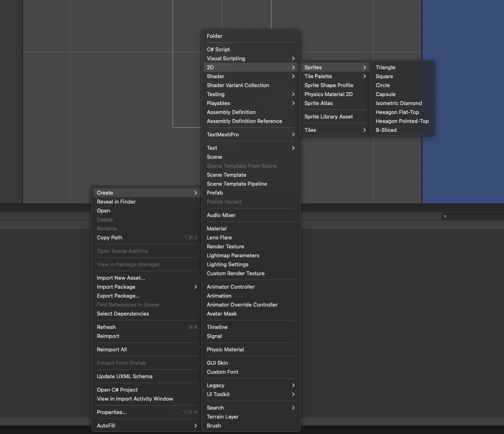The height and width of the screenshot is (434, 504).
Task: Expand the Testing submenu
Action: point(251,94)
